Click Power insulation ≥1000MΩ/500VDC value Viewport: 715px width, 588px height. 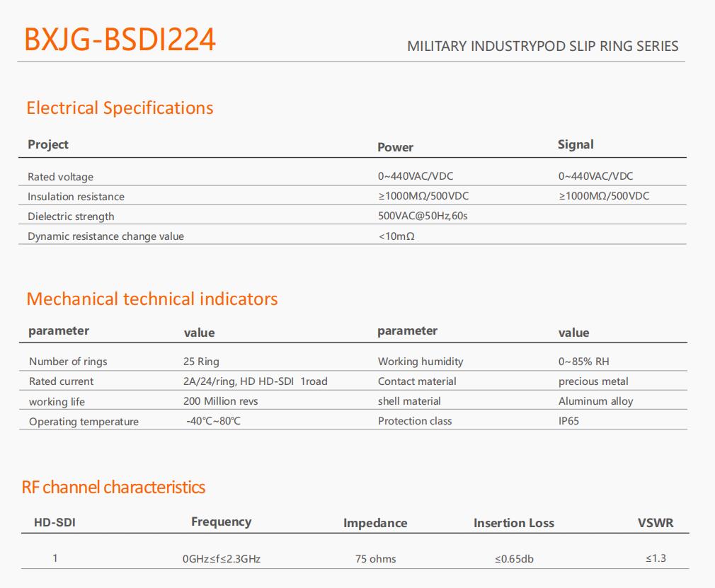(423, 196)
